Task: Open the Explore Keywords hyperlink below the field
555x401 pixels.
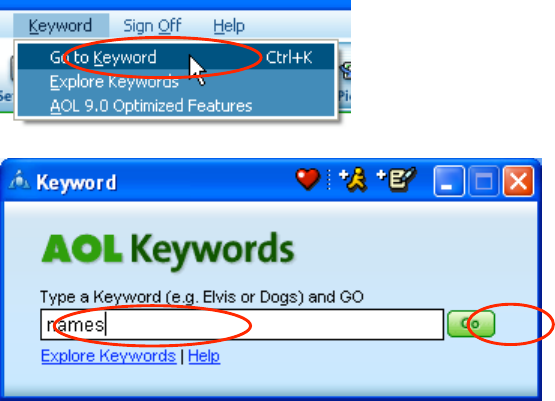Action: [x=108, y=356]
